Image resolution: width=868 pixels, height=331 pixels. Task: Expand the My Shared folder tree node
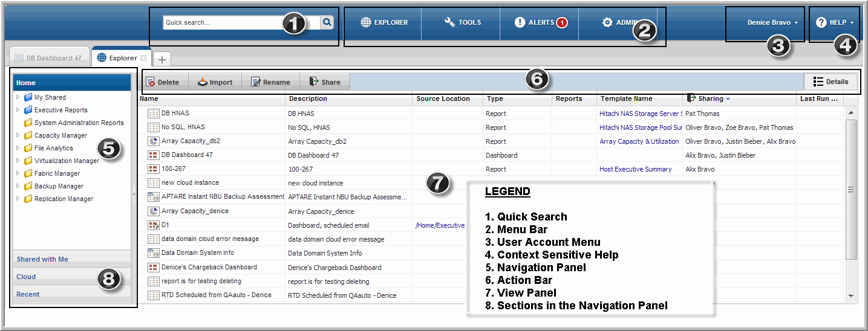click(x=18, y=97)
